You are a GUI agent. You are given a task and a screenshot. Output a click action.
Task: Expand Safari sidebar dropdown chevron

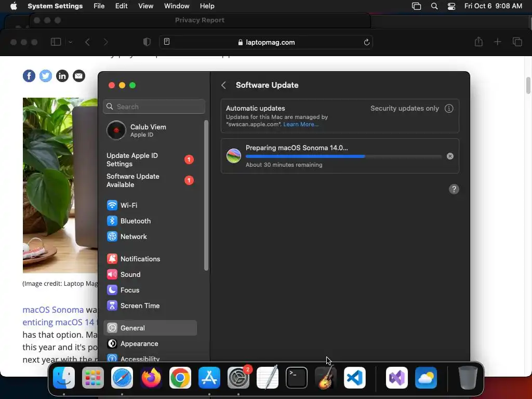[70, 42]
